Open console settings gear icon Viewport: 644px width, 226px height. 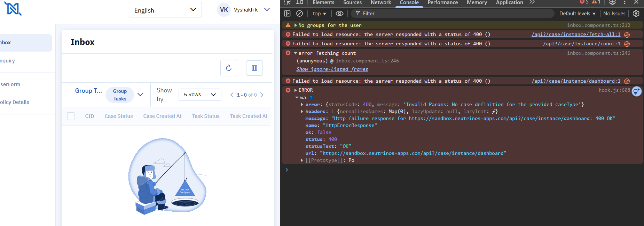[636, 14]
